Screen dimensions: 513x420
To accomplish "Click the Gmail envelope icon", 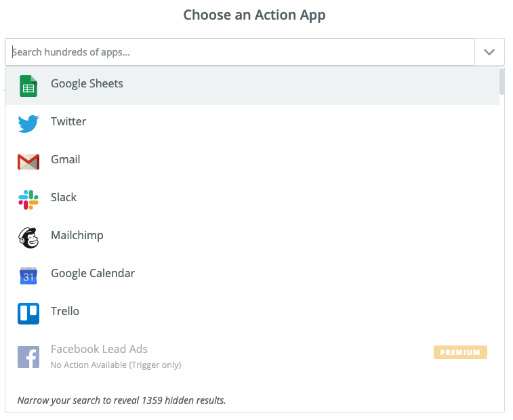I will pyautogui.click(x=28, y=161).
